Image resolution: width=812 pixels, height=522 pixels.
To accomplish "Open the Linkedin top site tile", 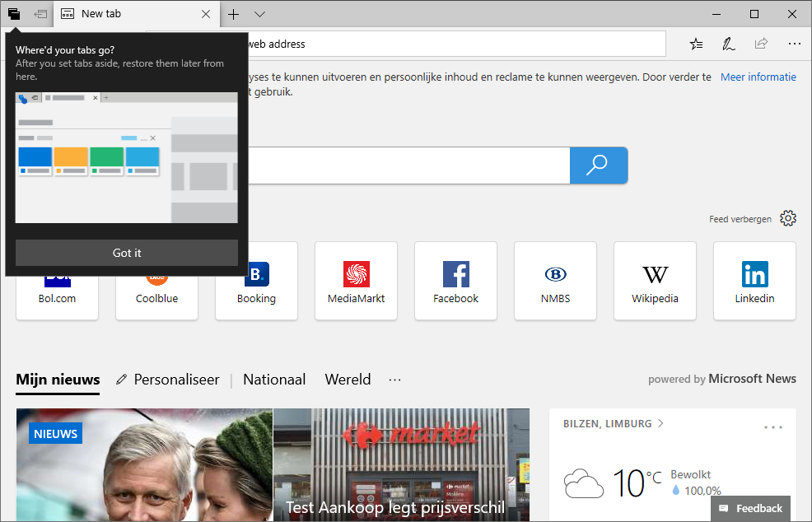I will tap(754, 281).
